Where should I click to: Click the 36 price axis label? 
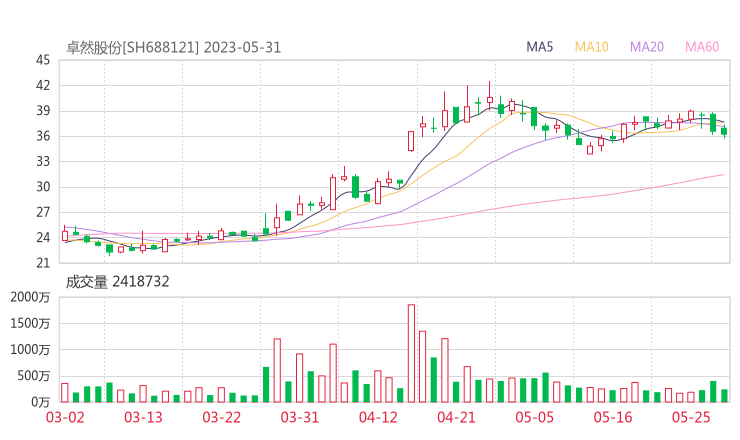coord(43,136)
